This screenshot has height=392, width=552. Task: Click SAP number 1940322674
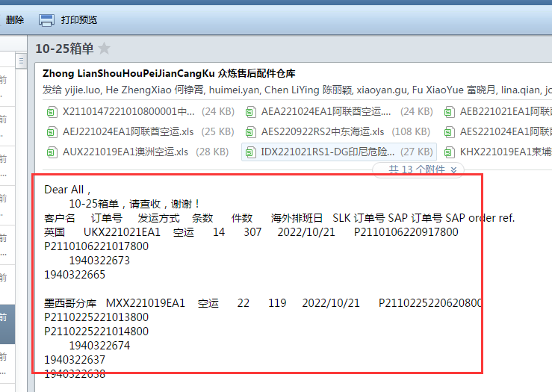click(99, 346)
